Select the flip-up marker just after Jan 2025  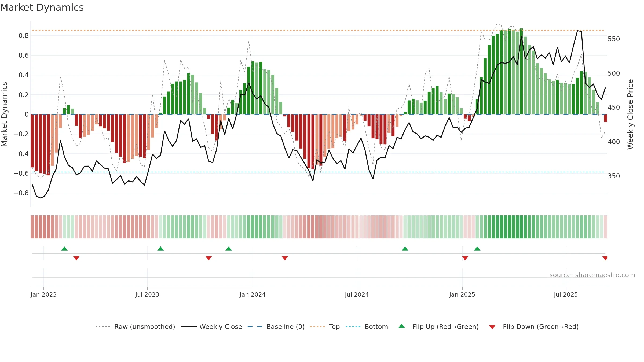(477, 249)
